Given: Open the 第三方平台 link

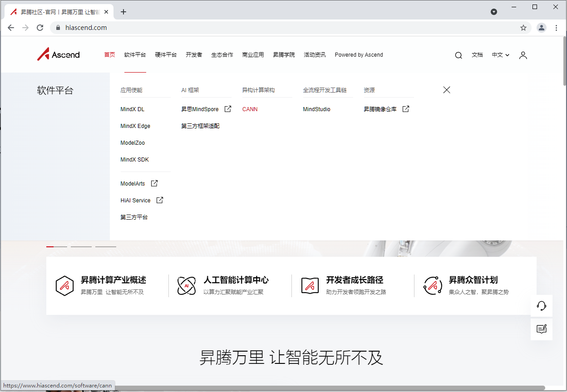Looking at the screenshot, I should pos(134,217).
